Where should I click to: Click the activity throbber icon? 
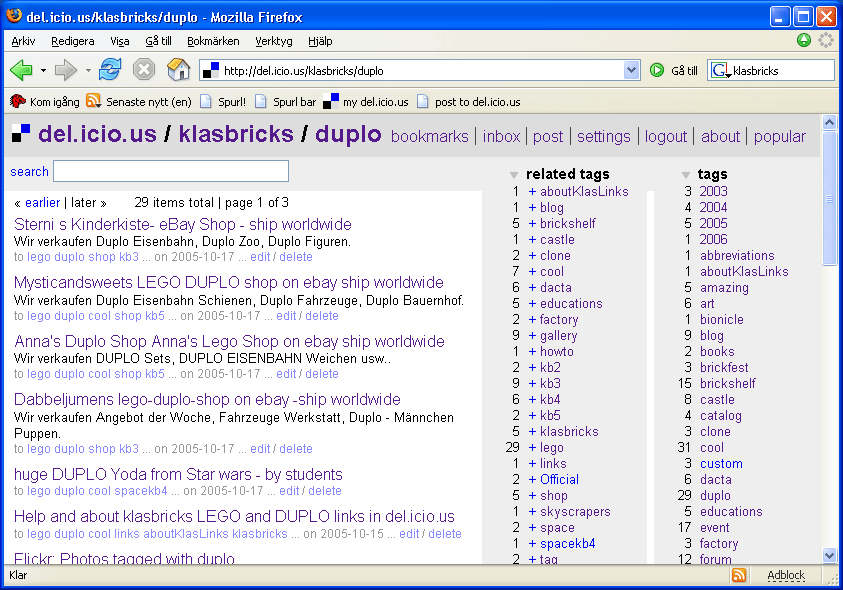point(826,40)
